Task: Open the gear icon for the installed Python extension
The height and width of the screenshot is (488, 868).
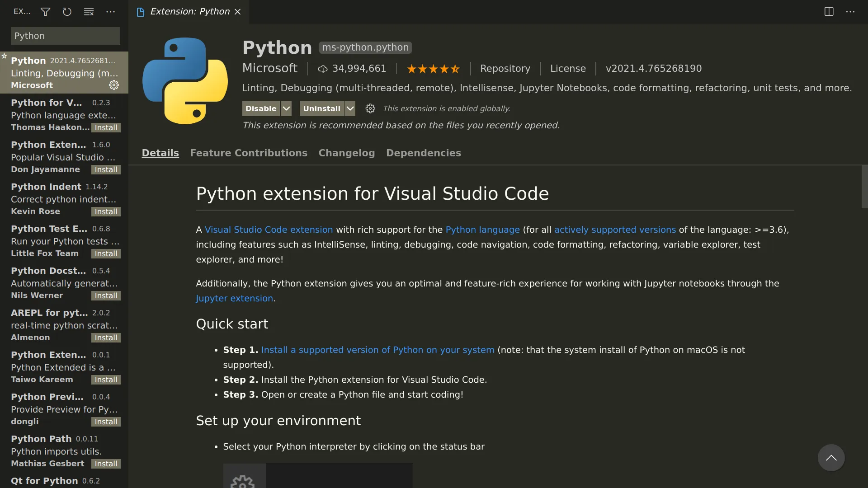Action: coord(114,85)
